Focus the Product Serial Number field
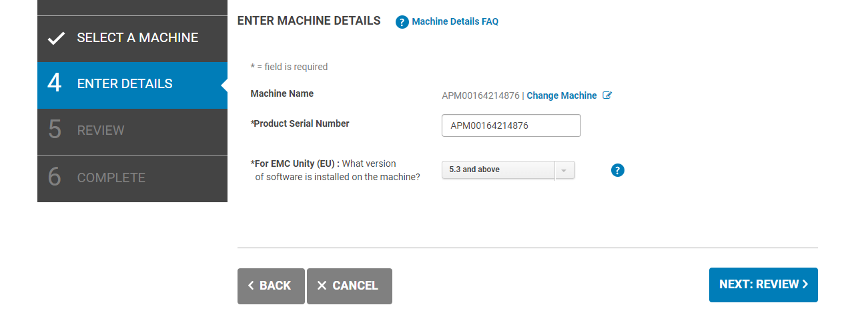 [x=511, y=125]
